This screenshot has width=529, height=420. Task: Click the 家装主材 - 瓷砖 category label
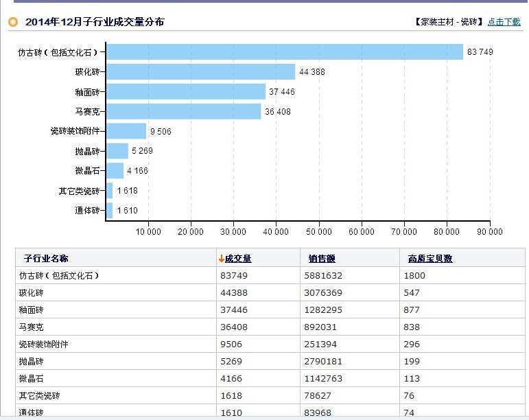pyautogui.click(x=449, y=22)
